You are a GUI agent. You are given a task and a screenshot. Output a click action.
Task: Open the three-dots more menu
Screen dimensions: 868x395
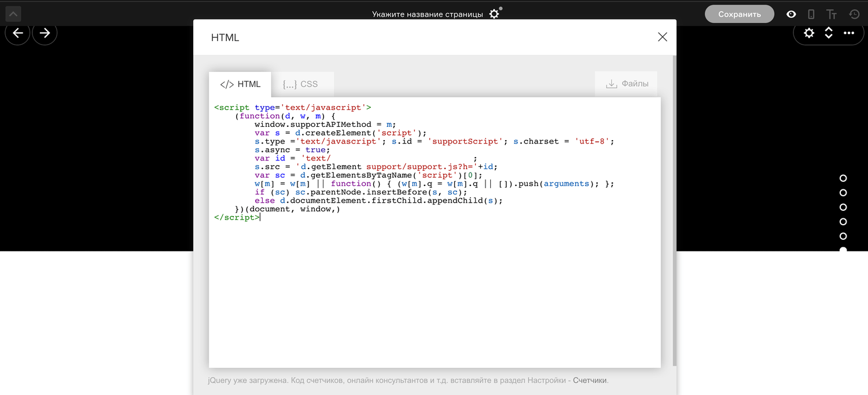pos(849,33)
